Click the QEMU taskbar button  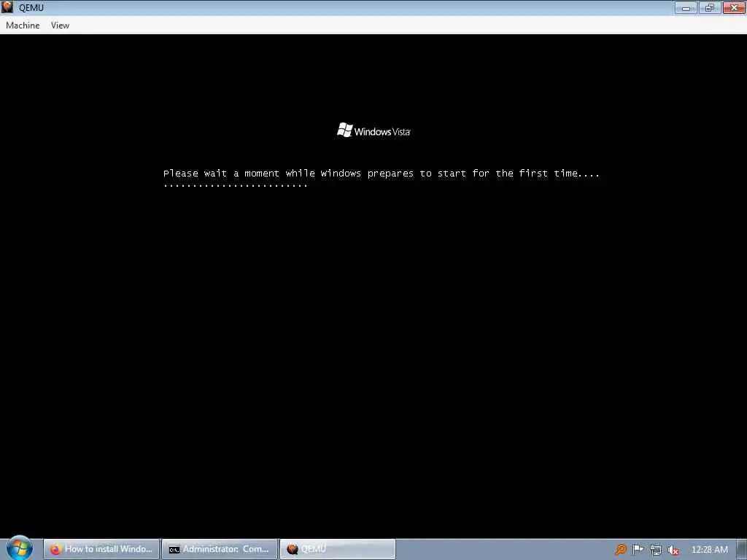click(x=337, y=549)
